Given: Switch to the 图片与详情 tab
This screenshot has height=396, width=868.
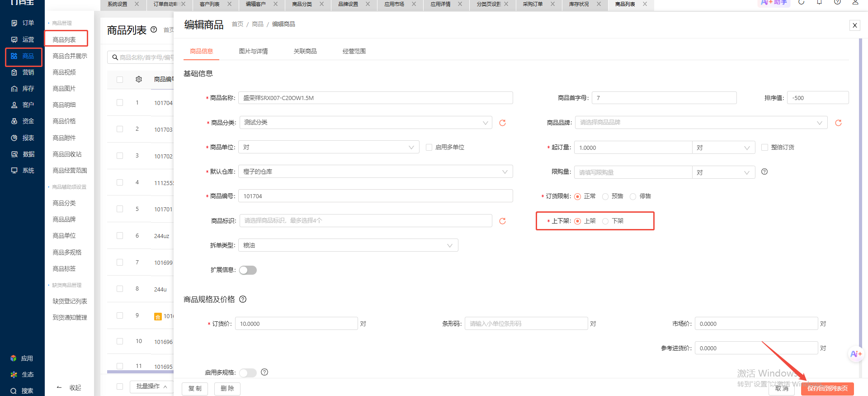Looking at the screenshot, I should (x=253, y=51).
